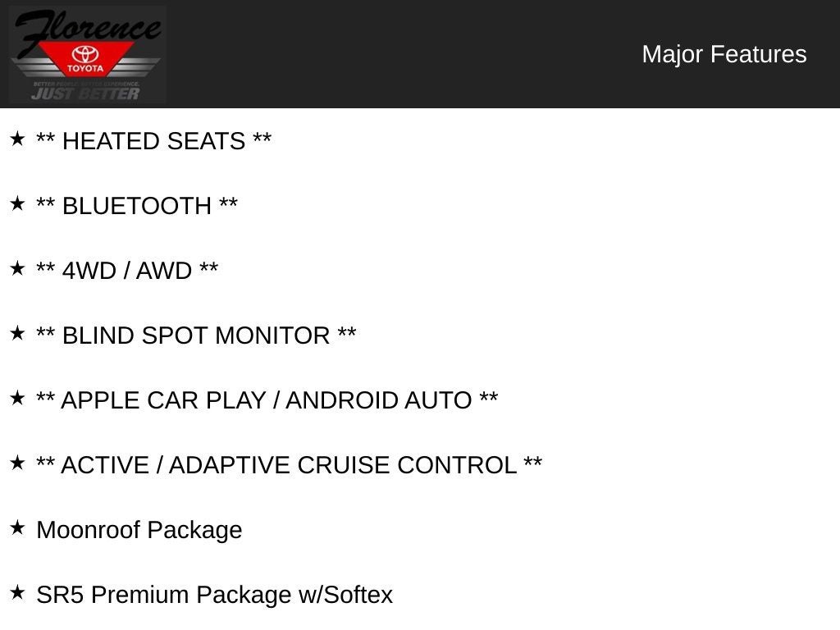Screen dimensions: 840x630
Task: Click the star beside Moonroof Package
Action: (x=17, y=528)
